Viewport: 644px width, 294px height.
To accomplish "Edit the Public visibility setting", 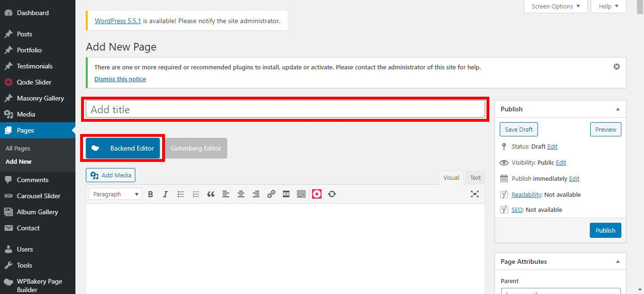I will [561, 162].
